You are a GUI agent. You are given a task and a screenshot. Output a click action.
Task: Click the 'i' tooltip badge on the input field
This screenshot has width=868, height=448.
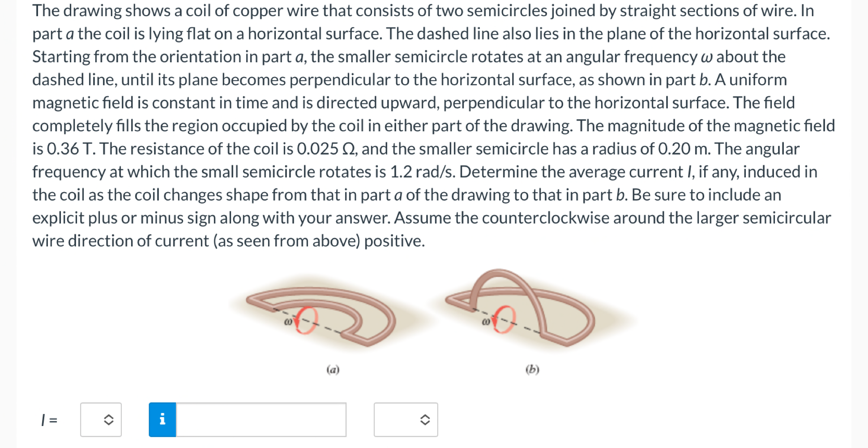pos(163,419)
